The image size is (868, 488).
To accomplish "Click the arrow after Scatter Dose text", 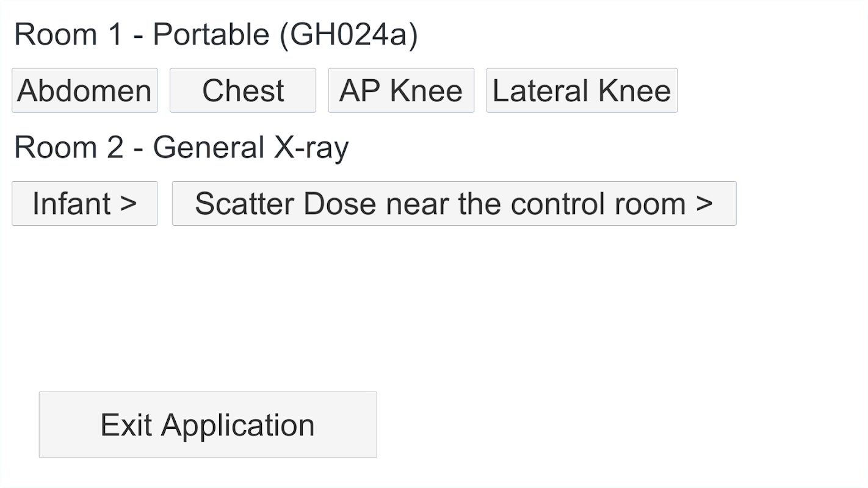I will pyautogui.click(x=704, y=203).
